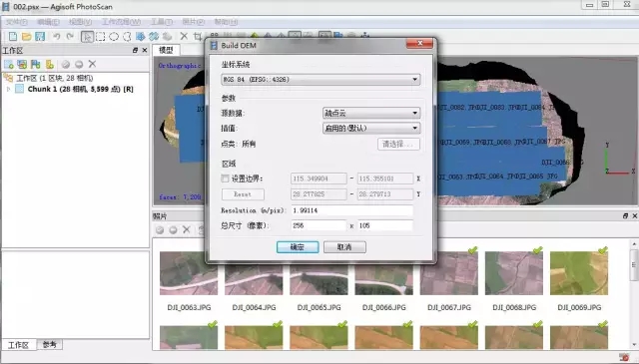Open the sixth menu, Photo (P)
639x364 pixels.
193,22
